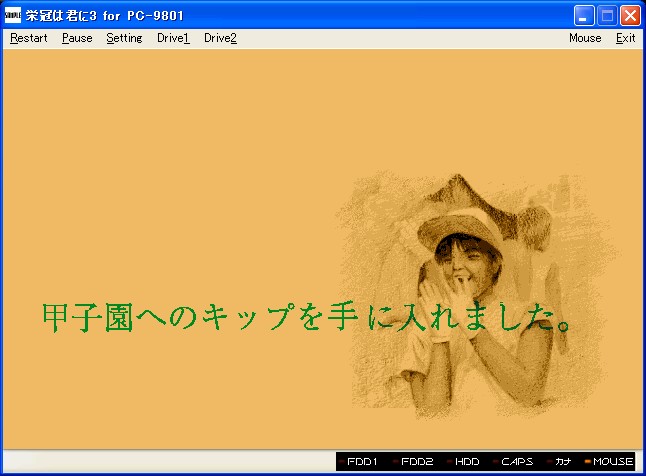The height and width of the screenshot is (476, 646).
Task: Click the FDD2 drive indicator in status bar
Action: [x=416, y=462]
